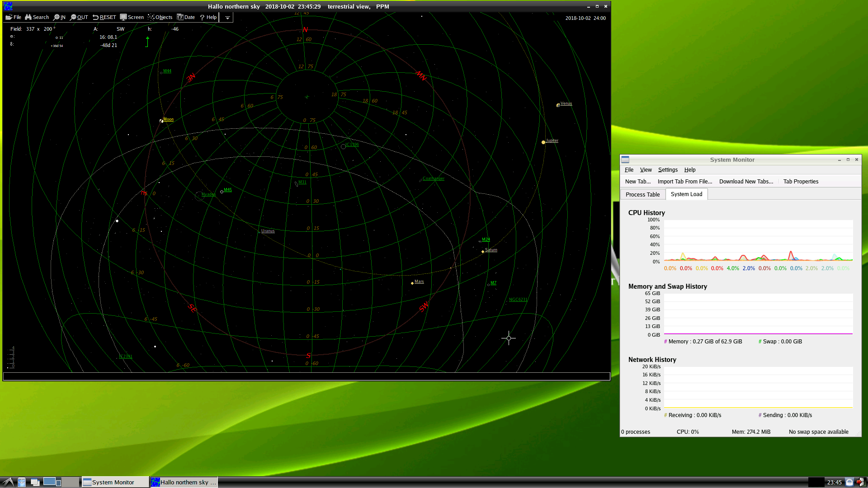Click the Memory and Swap History graph
The height and width of the screenshot is (488, 868).
[758, 314]
